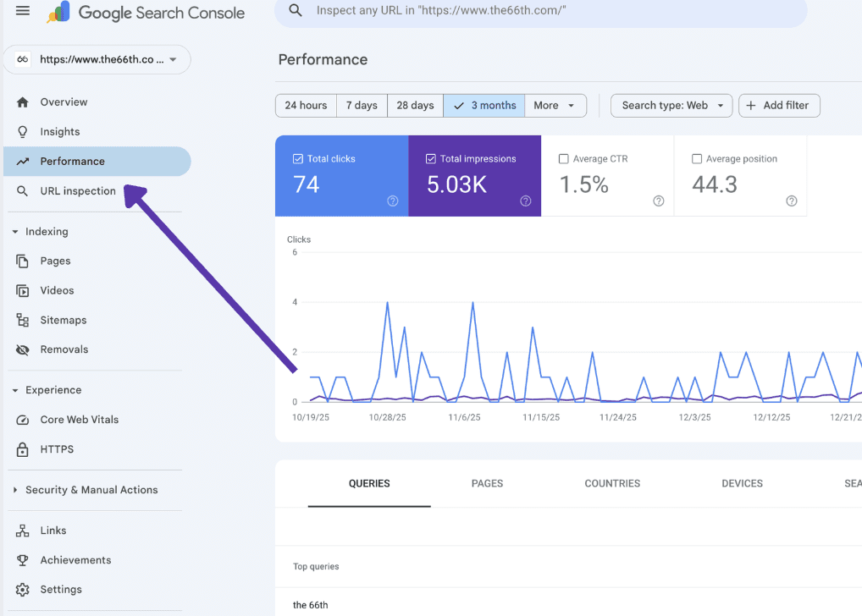Click the Insights lightbulb icon
This screenshot has width=862, height=616.
(23, 132)
